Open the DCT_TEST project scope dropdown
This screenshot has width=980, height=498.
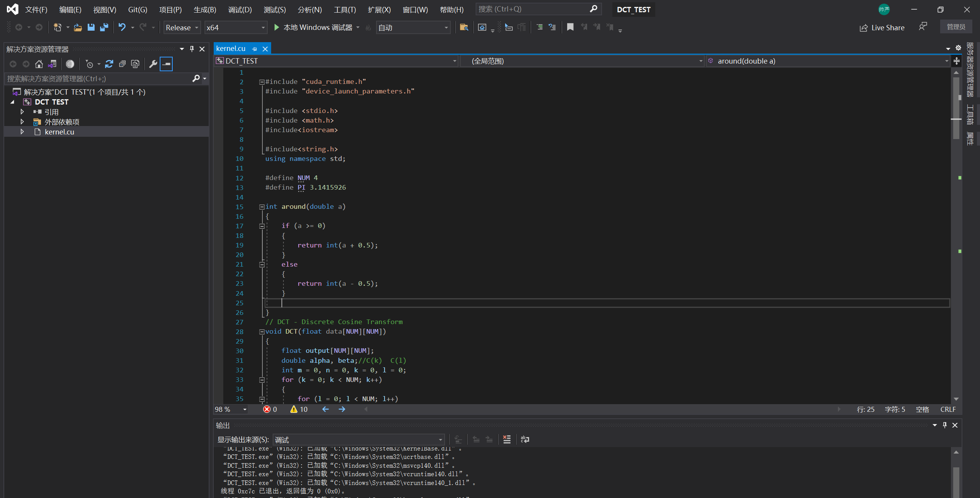(336, 61)
